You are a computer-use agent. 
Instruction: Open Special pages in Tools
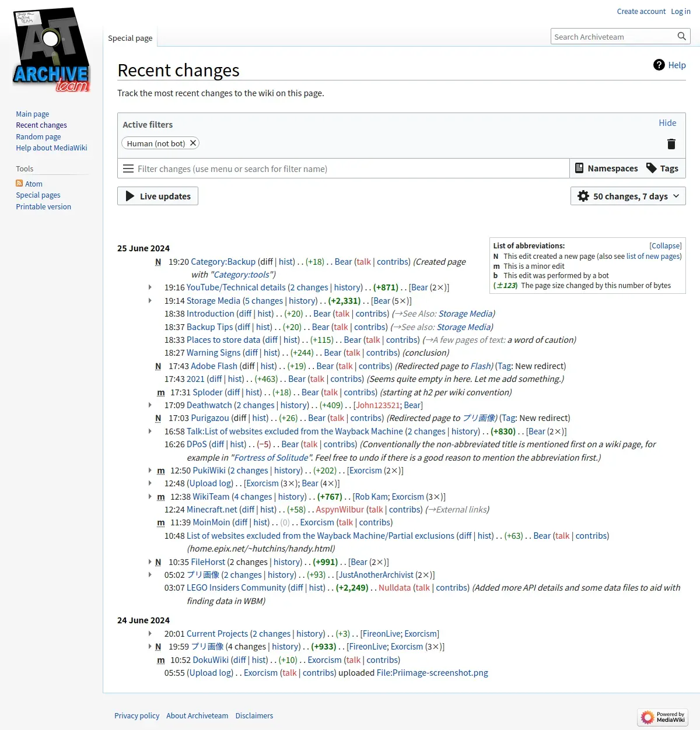click(x=38, y=195)
